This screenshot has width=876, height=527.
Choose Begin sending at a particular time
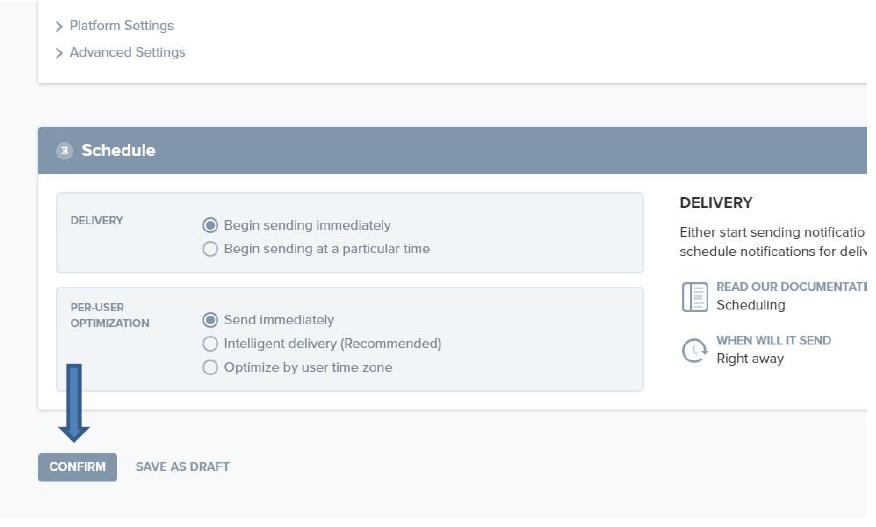coord(210,249)
